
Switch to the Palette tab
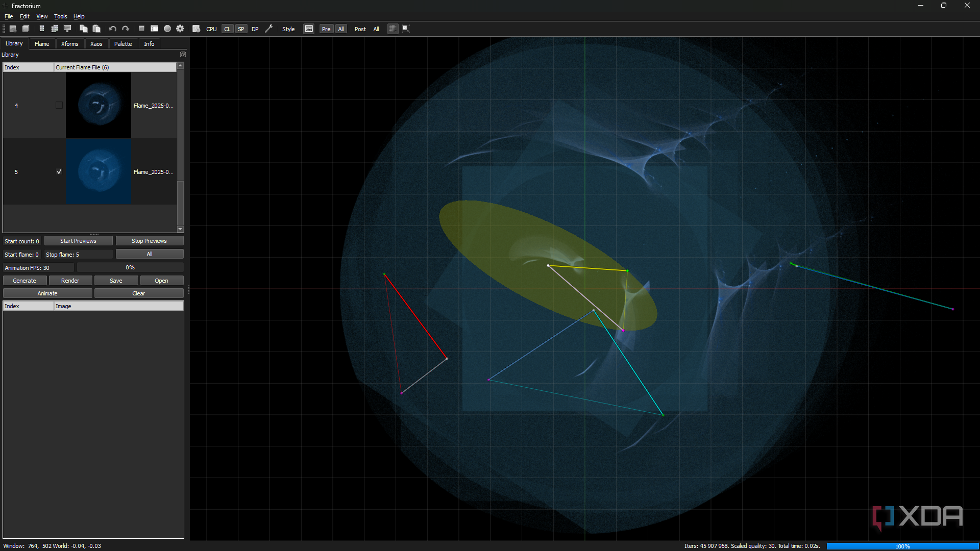click(x=123, y=44)
